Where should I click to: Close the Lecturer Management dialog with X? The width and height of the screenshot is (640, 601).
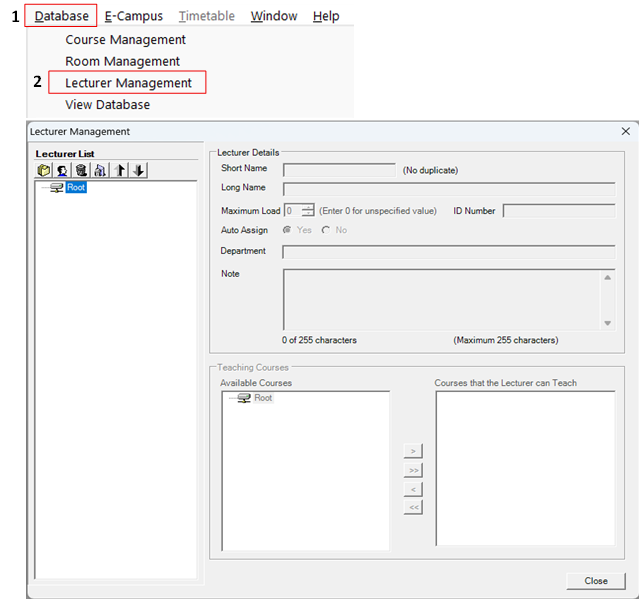tap(625, 131)
